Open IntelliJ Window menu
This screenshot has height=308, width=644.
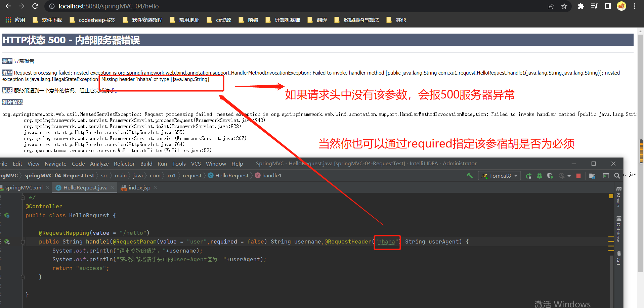pos(216,164)
